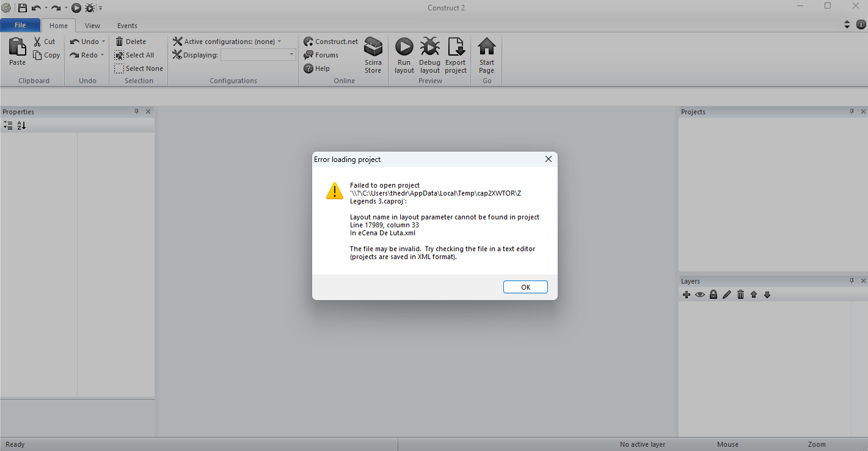The image size is (868, 451).
Task: Open the Active configurations dropdown
Action: (227, 42)
